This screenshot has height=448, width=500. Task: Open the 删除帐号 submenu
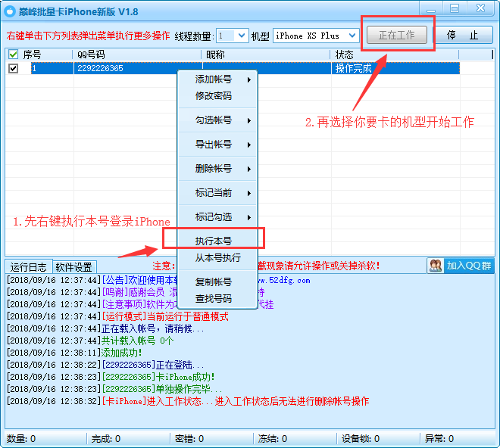click(x=217, y=169)
